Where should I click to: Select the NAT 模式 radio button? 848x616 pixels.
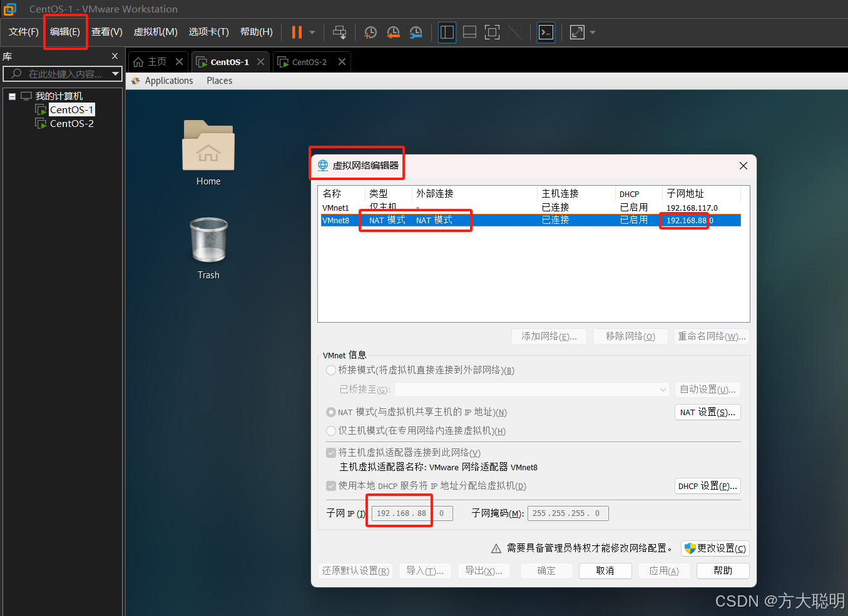coord(331,413)
